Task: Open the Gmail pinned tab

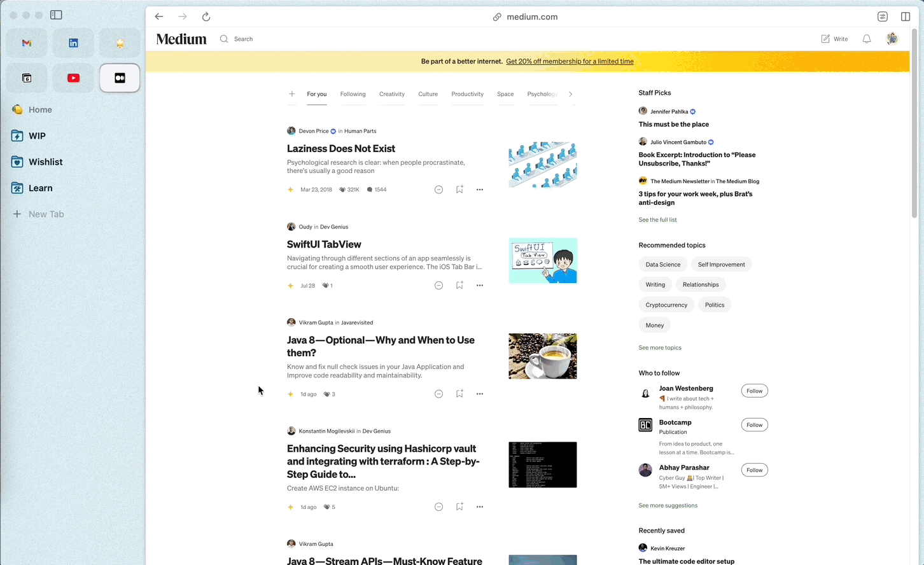Action: [x=27, y=43]
